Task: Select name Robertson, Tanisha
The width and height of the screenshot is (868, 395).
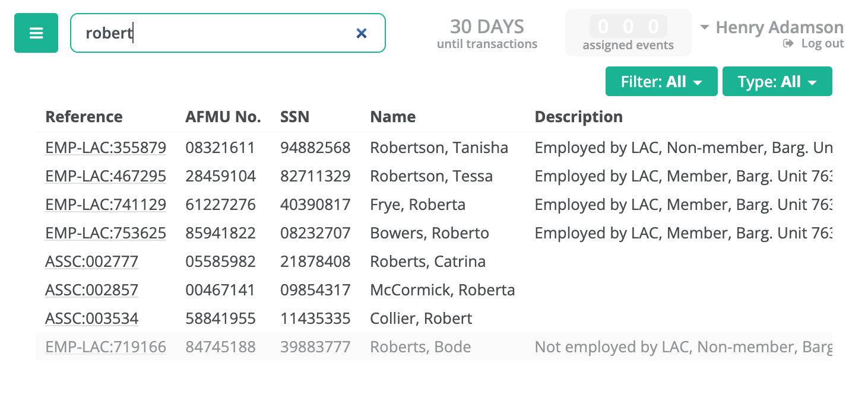Action: tap(439, 148)
